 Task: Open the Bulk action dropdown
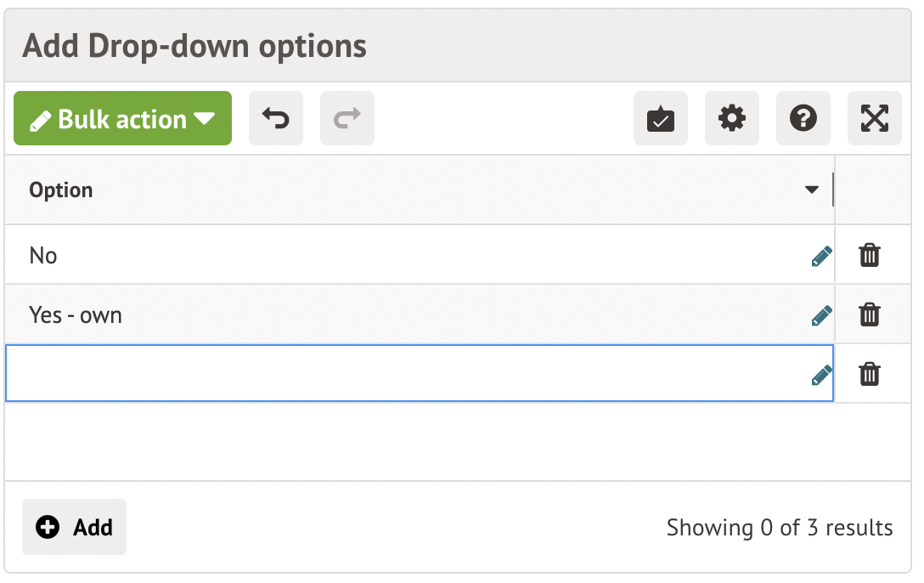(x=122, y=119)
